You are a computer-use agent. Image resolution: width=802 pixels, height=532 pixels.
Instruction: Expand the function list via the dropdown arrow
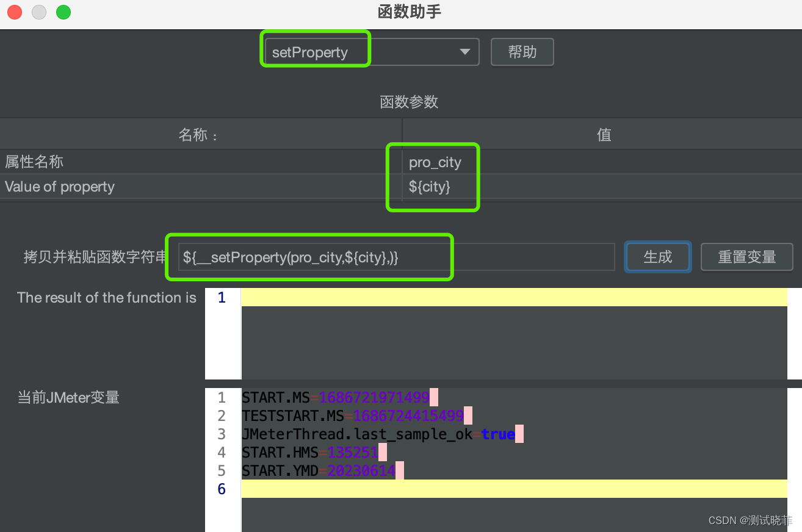tap(465, 52)
